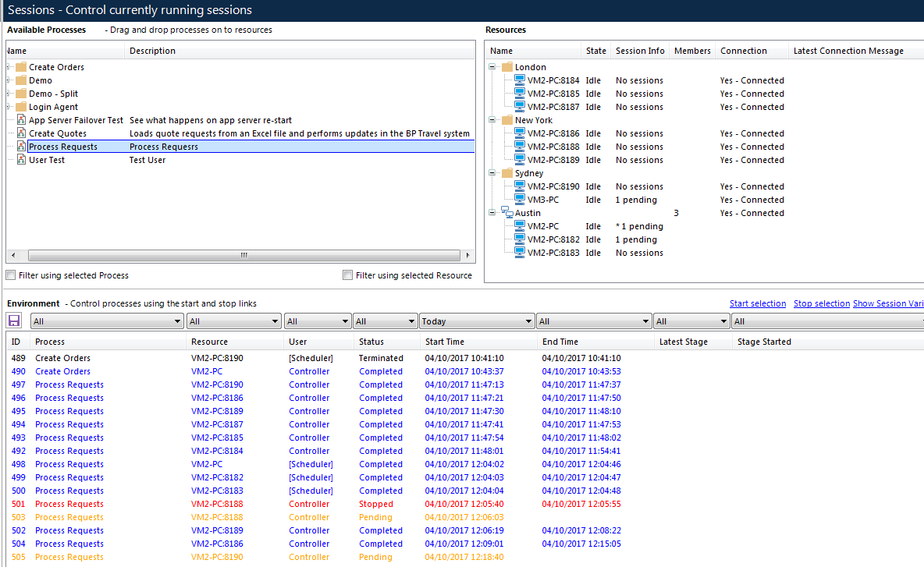
Task: Sort resources by Connection column header
Action: click(752, 51)
